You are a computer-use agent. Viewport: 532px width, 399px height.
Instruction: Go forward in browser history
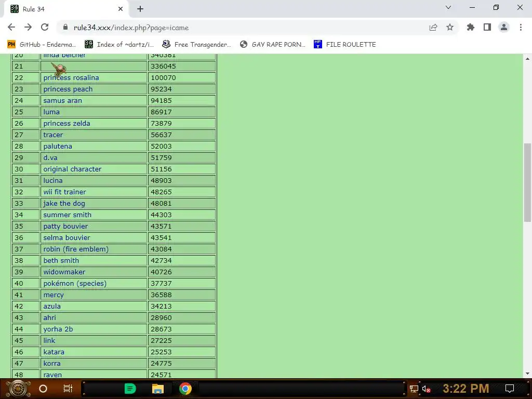28,27
